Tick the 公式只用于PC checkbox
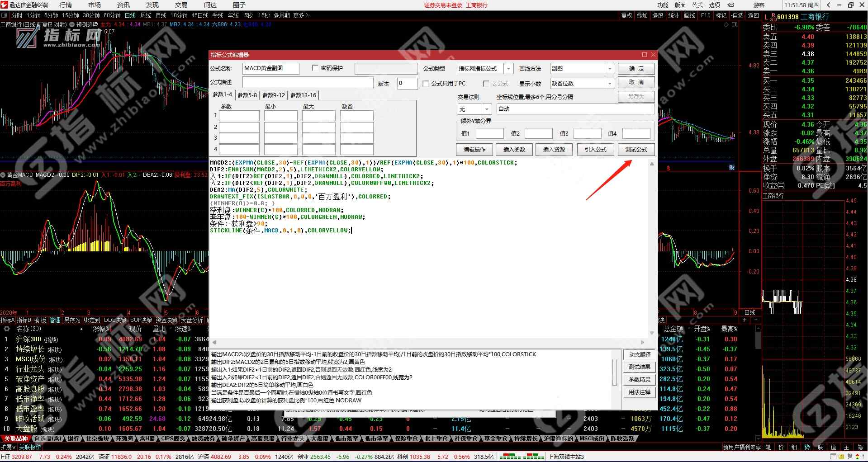868x462 pixels. tap(426, 84)
